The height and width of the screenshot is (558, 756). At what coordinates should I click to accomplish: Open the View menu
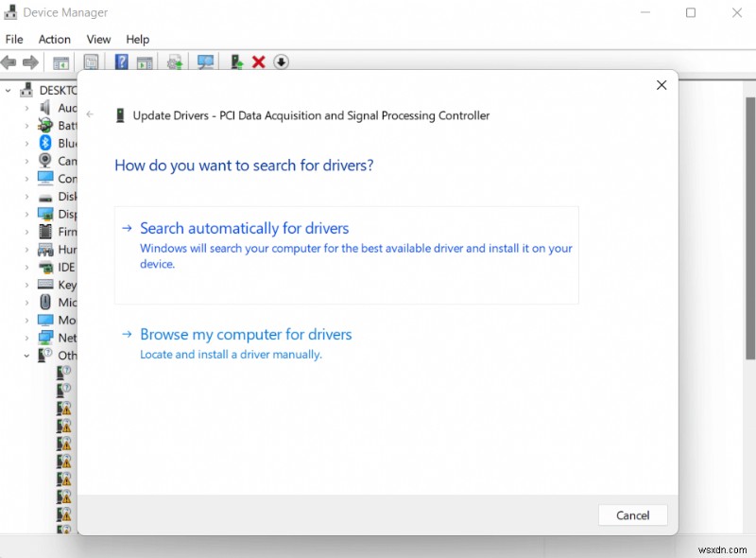tap(98, 39)
